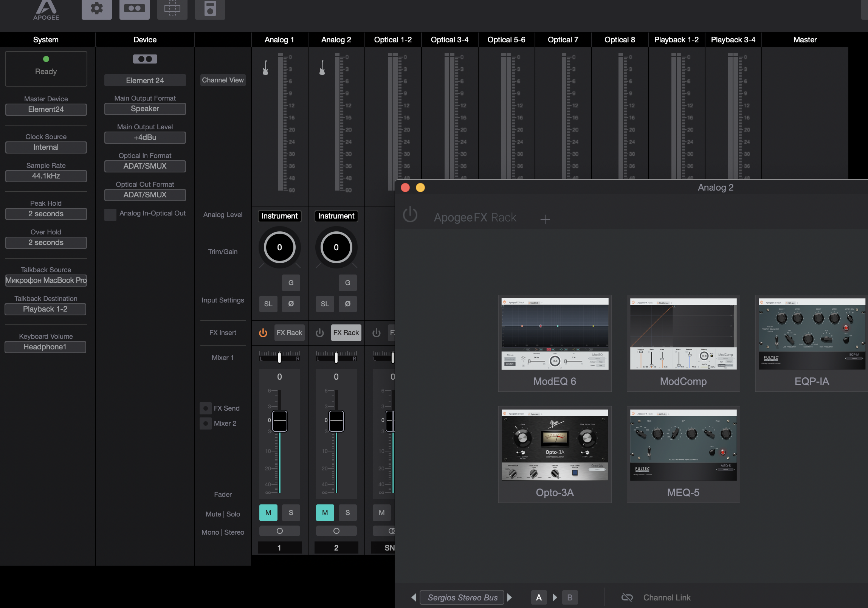Toggle the ApogeeFX Rack power icon
The image size is (868, 608).
[x=410, y=215]
